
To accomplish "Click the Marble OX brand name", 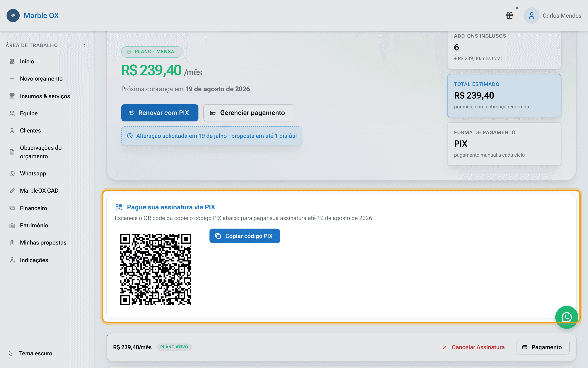I will pyautogui.click(x=41, y=16).
